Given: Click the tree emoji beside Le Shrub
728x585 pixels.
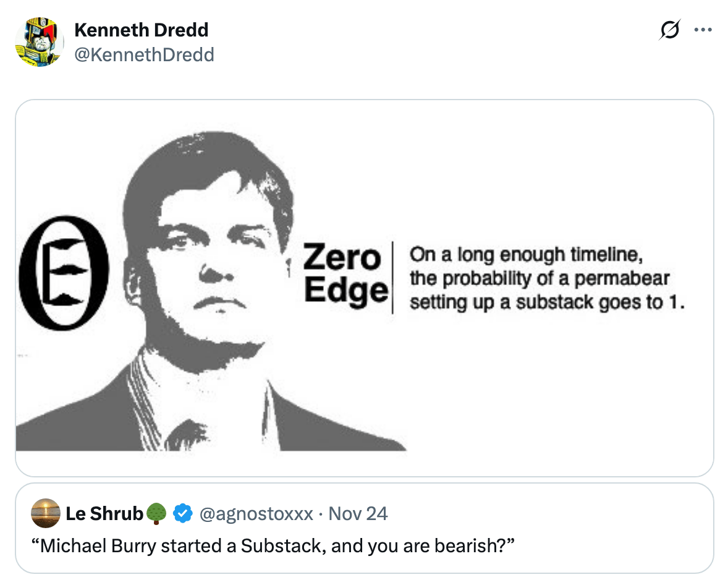Looking at the screenshot, I should coord(157,513).
